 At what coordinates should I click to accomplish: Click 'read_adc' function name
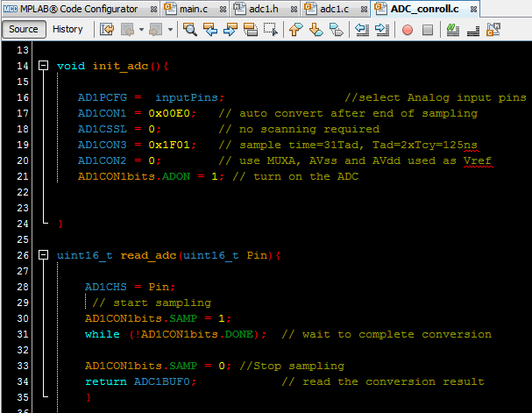[148, 255]
